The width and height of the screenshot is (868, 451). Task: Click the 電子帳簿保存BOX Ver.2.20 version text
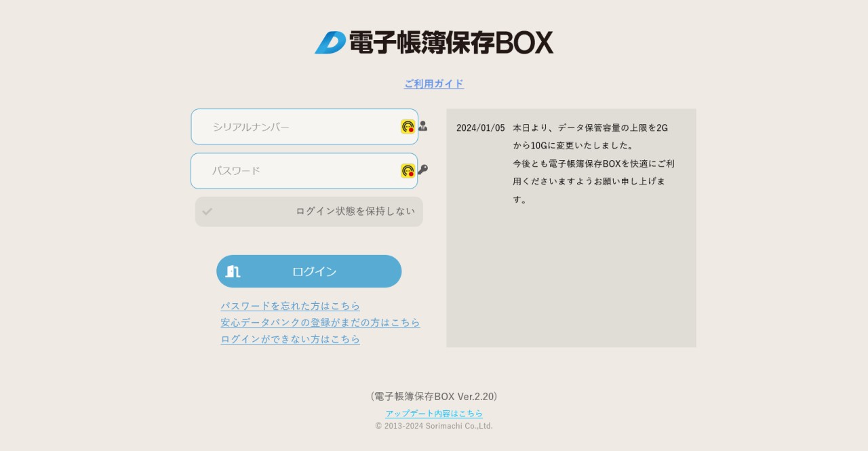pos(434,397)
